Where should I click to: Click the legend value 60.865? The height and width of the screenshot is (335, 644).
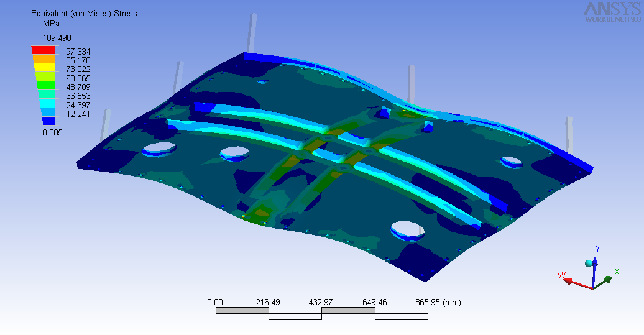pyautogui.click(x=78, y=78)
